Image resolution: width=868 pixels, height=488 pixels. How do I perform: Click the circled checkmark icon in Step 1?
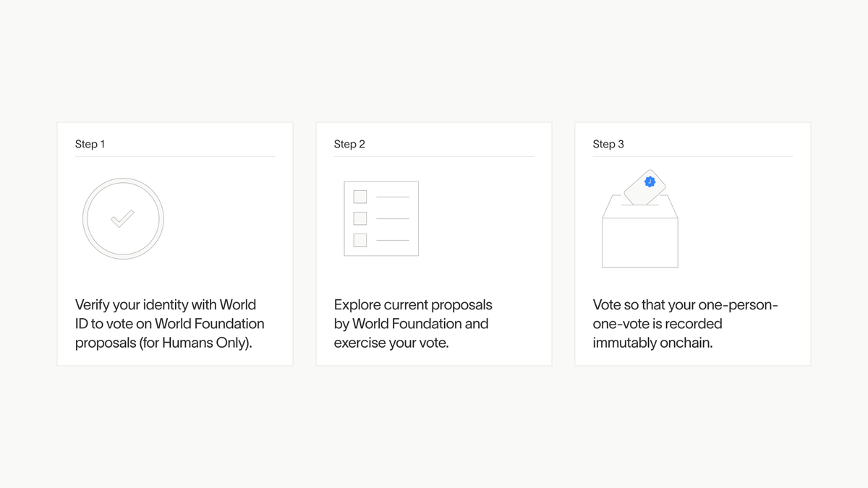(x=123, y=218)
